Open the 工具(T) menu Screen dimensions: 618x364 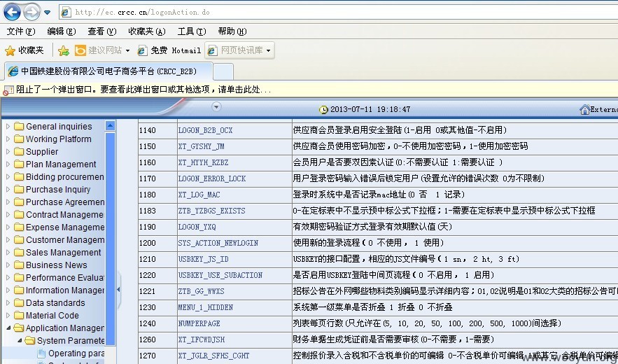pos(192,31)
